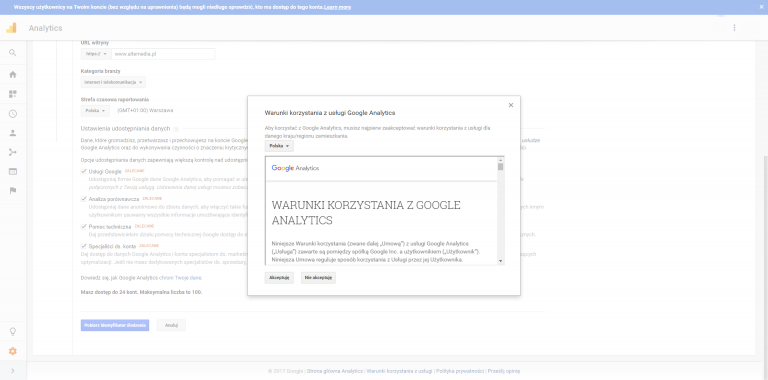Viewport: 768px width, 380px height.
Task: Click the terms scrollbar thumb
Action: [x=501, y=167]
